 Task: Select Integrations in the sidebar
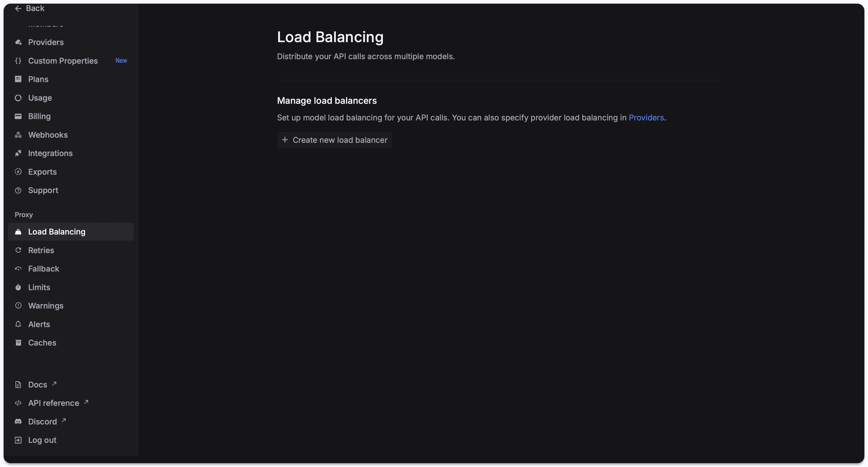(71, 153)
